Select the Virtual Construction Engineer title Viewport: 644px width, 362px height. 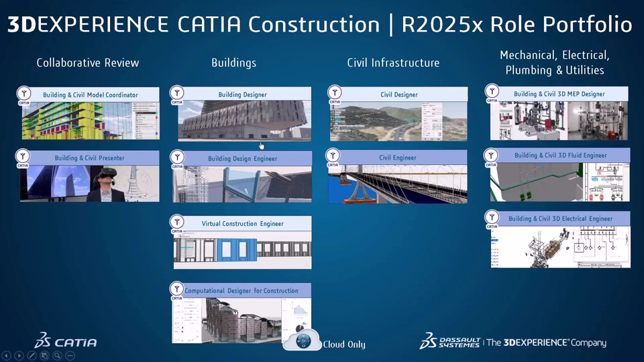[242, 224]
